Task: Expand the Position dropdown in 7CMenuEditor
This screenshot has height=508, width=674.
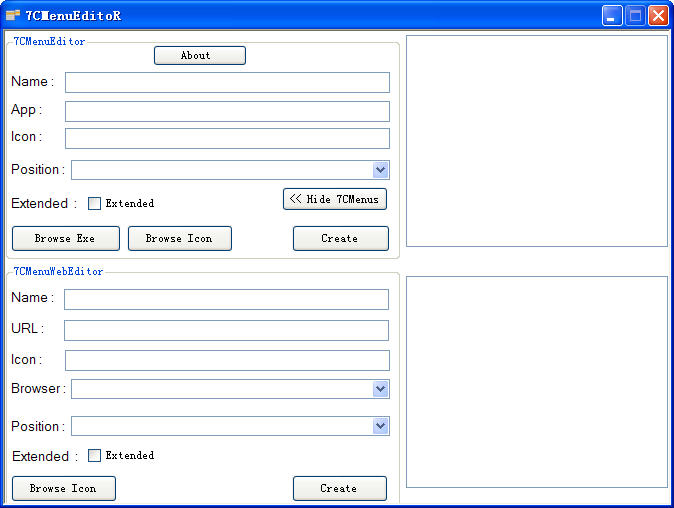Action: click(380, 170)
